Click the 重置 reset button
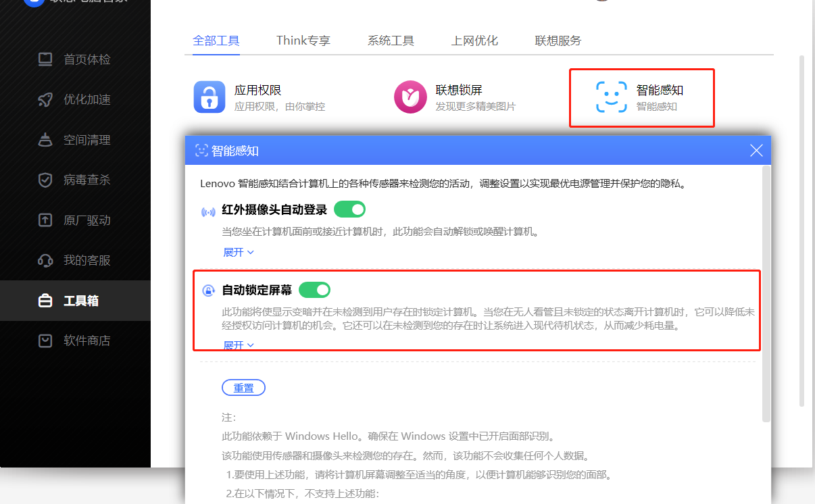The image size is (815, 504). pos(243,388)
